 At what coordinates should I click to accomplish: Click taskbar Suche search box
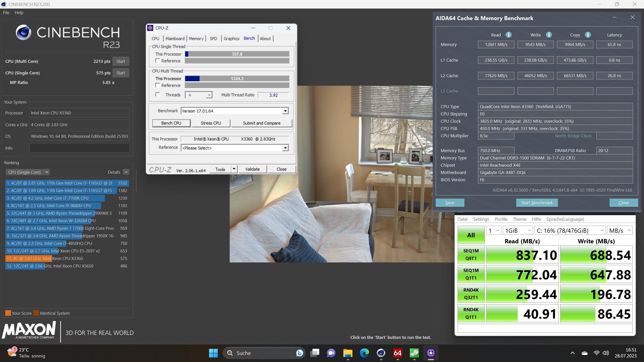(264, 353)
